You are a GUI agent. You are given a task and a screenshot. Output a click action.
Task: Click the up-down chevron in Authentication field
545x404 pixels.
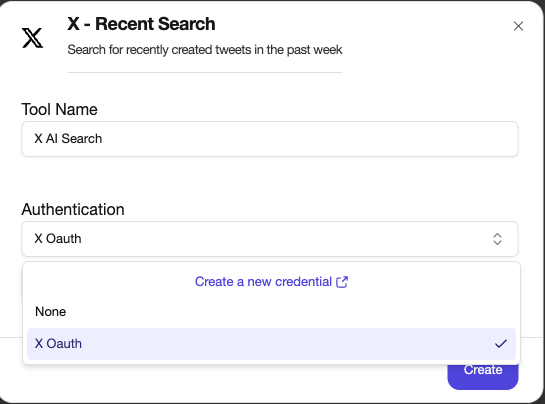(x=497, y=239)
